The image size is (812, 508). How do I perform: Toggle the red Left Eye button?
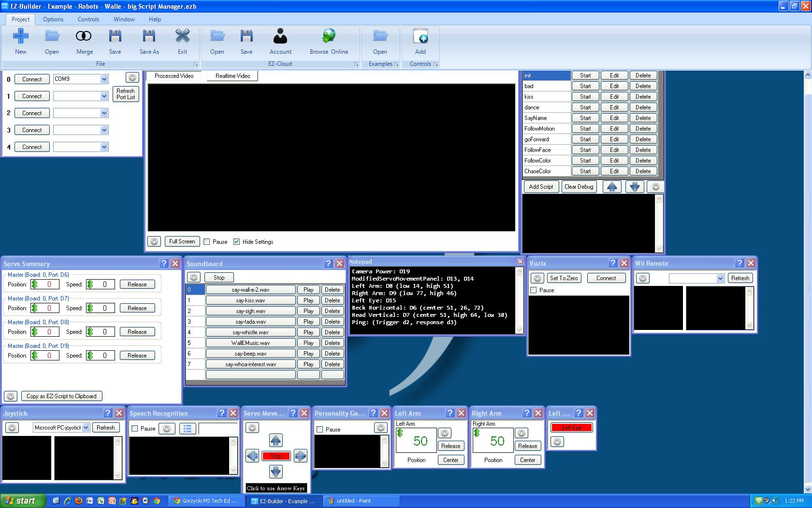[571, 428]
